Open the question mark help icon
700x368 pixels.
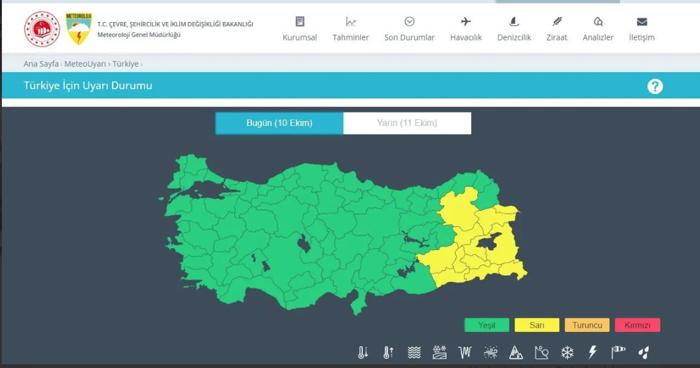click(655, 86)
